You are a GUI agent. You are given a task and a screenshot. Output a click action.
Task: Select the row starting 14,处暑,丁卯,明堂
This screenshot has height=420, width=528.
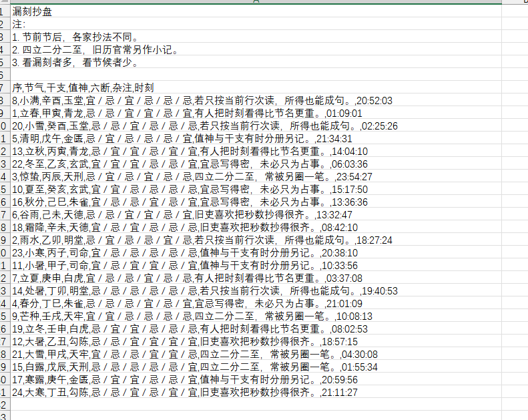256,290
